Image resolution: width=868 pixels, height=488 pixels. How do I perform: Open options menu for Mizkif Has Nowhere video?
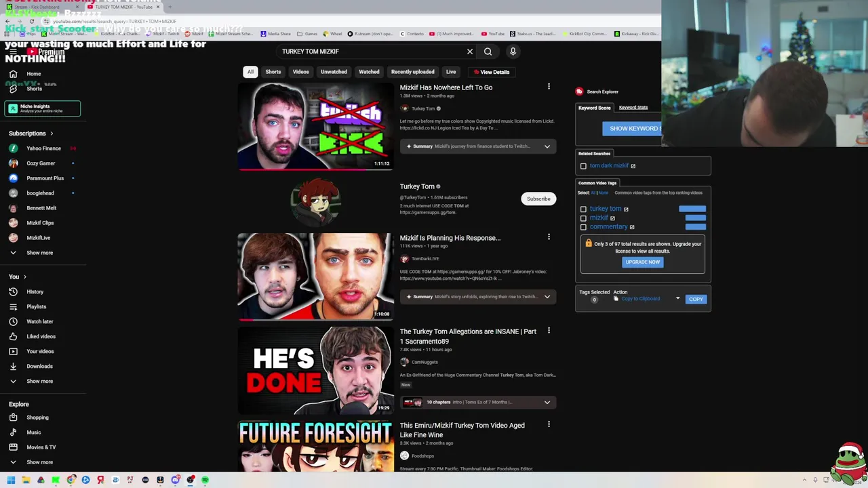[x=549, y=87]
